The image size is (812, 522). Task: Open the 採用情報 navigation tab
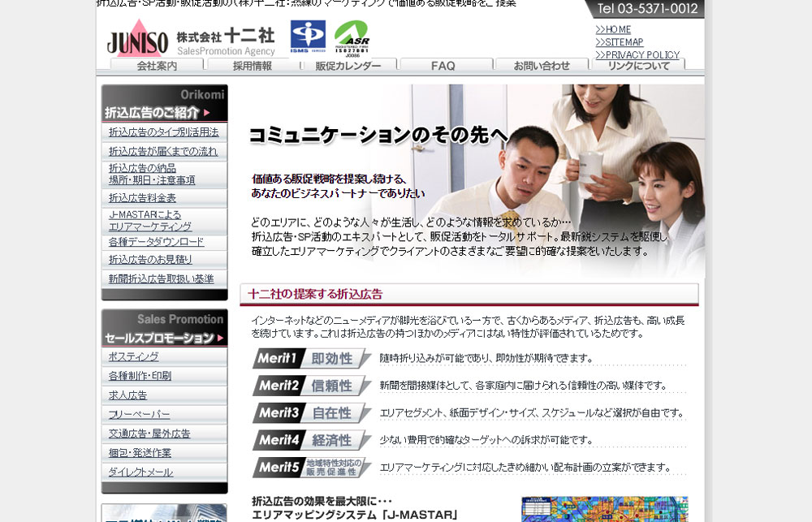click(253, 66)
